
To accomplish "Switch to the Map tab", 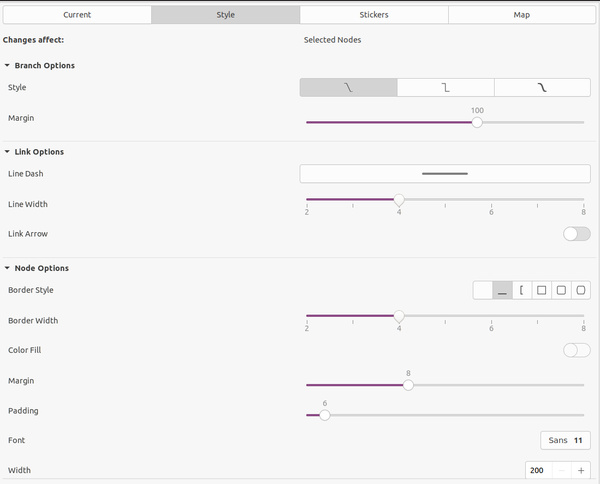I will tap(522, 15).
